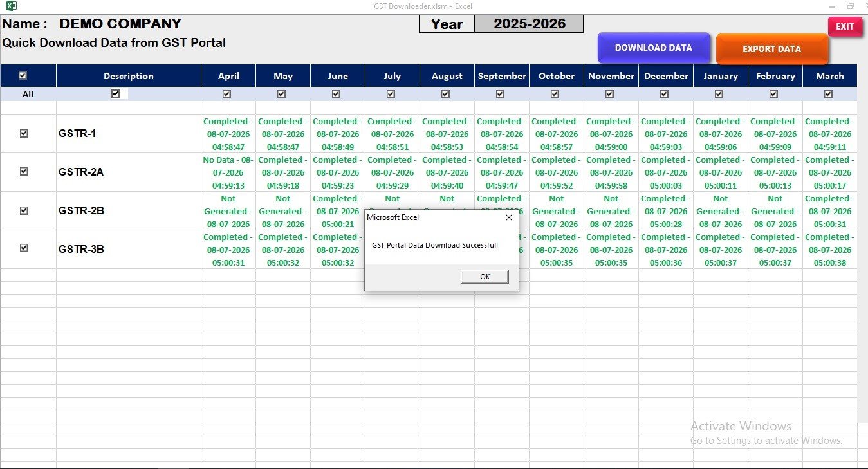Image resolution: width=868 pixels, height=469 pixels.
Task: Click the Description column header
Action: [x=129, y=76]
